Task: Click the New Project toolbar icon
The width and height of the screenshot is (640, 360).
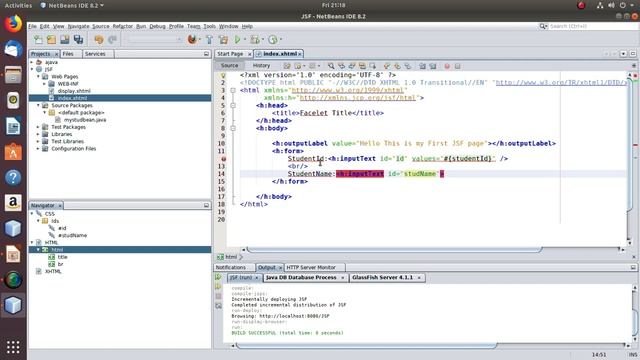Action: tap(51, 40)
